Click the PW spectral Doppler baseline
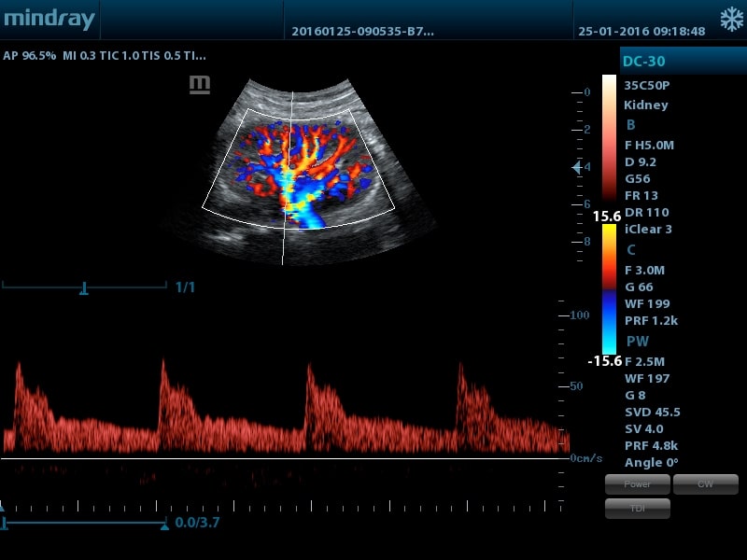Viewport: 747px width, 560px height. 280,458
